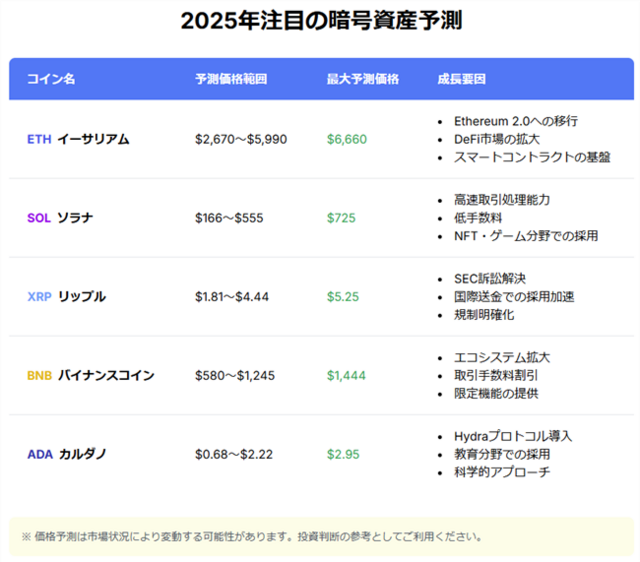
Task: Click the price range $166〜$555
Action: pos(229,218)
